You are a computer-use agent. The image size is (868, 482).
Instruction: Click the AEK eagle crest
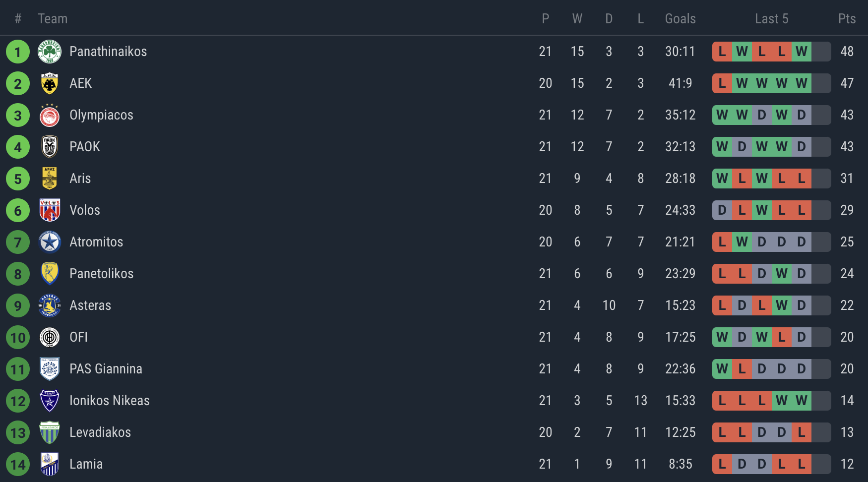click(50, 83)
